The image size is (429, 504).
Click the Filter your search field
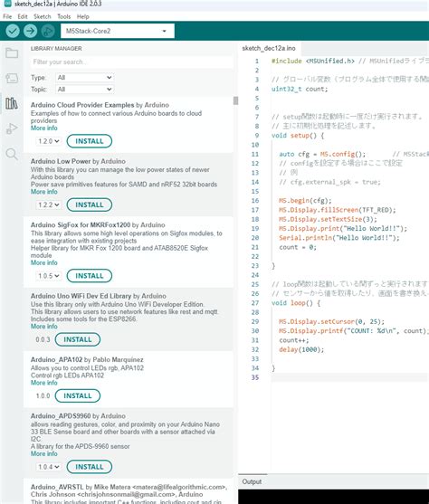[131, 62]
